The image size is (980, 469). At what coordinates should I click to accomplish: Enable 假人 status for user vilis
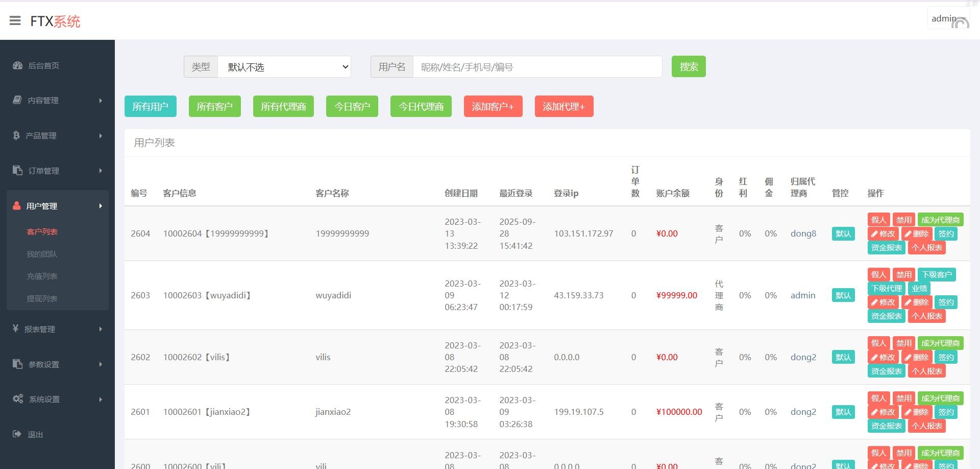click(878, 343)
